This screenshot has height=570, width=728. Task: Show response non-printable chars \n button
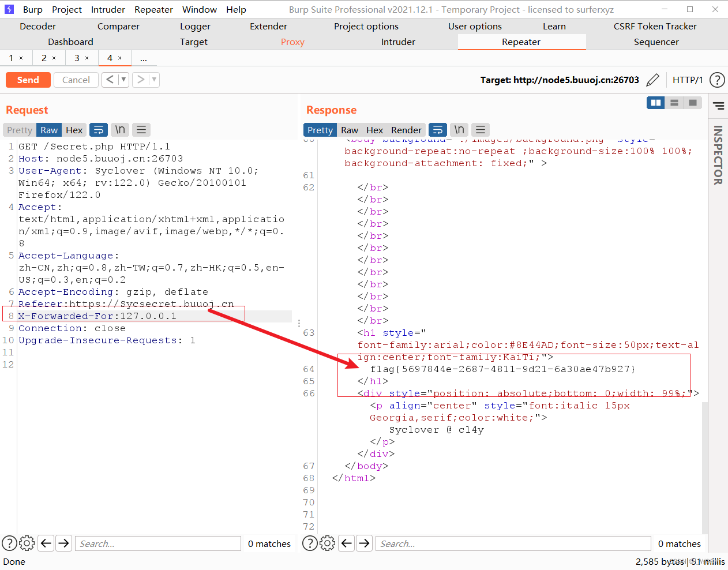click(x=459, y=130)
